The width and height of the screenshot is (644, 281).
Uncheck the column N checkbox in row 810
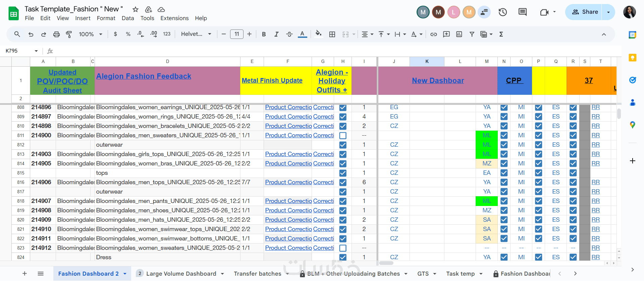click(504, 126)
